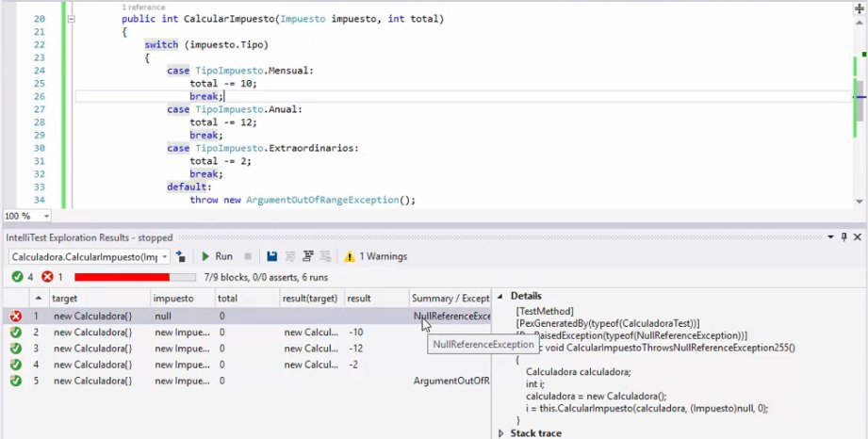Image resolution: width=868 pixels, height=439 pixels.
Task: Click the go-to-definition icon beside the method combo
Action: pyautogui.click(x=180, y=256)
